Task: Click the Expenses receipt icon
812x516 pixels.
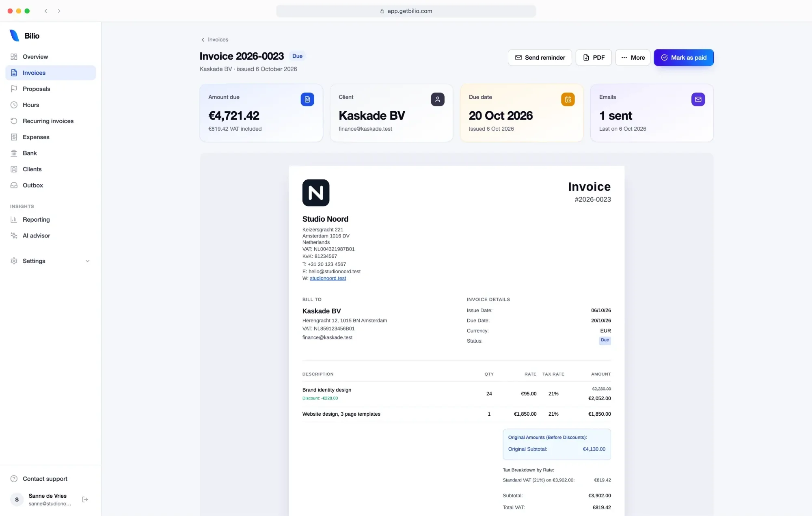Action: (14, 137)
